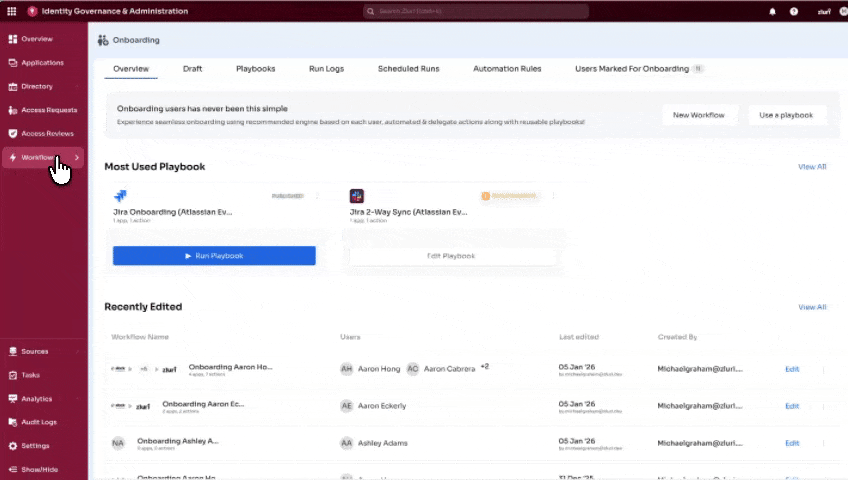Open row menu for Onboarding Ashley A workflow

click(x=823, y=443)
